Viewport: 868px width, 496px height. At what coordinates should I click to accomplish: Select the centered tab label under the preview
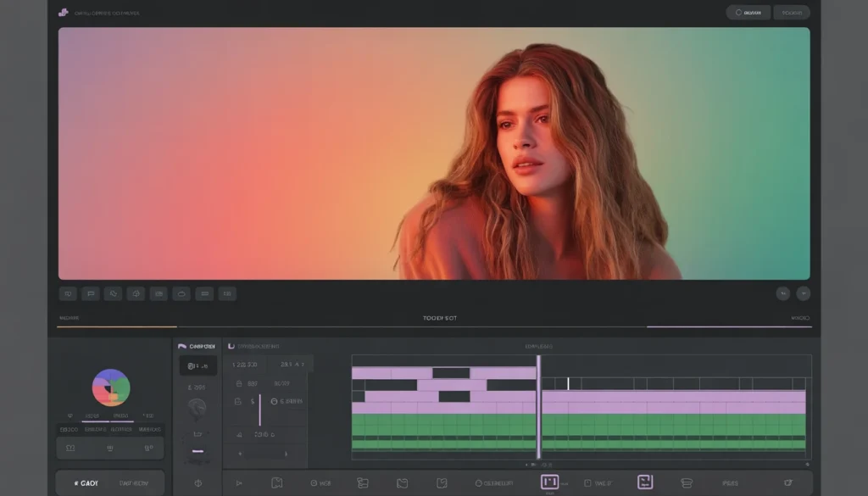point(440,319)
